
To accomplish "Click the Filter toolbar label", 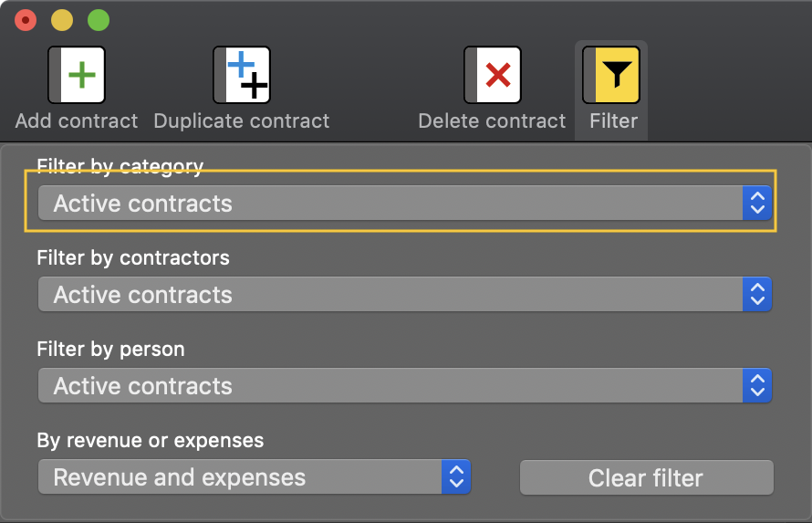I will [614, 121].
